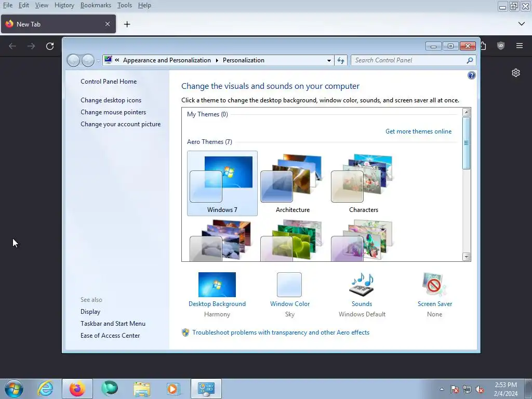532x399 pixels.
Task: Open the Window Color swatch icon
Action: (x=289, y=285)
